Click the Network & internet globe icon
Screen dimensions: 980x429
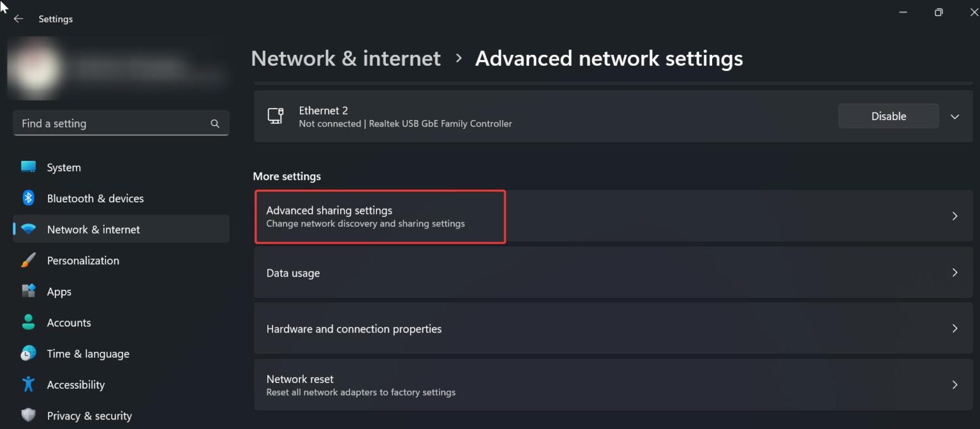(28, 229)
